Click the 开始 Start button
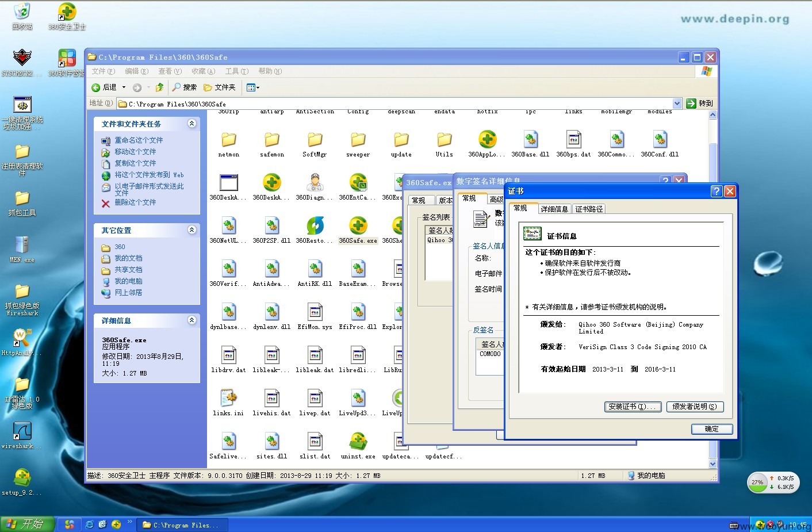 pyautogui.click(x=27, y=524)
